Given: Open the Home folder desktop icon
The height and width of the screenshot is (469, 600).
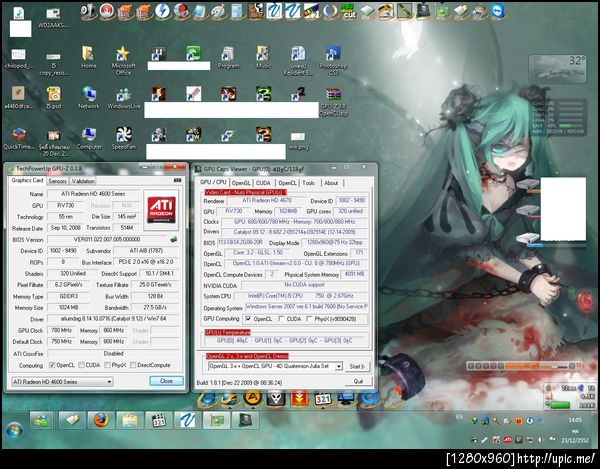Looking at the screenshot, I should pos(88,58).
